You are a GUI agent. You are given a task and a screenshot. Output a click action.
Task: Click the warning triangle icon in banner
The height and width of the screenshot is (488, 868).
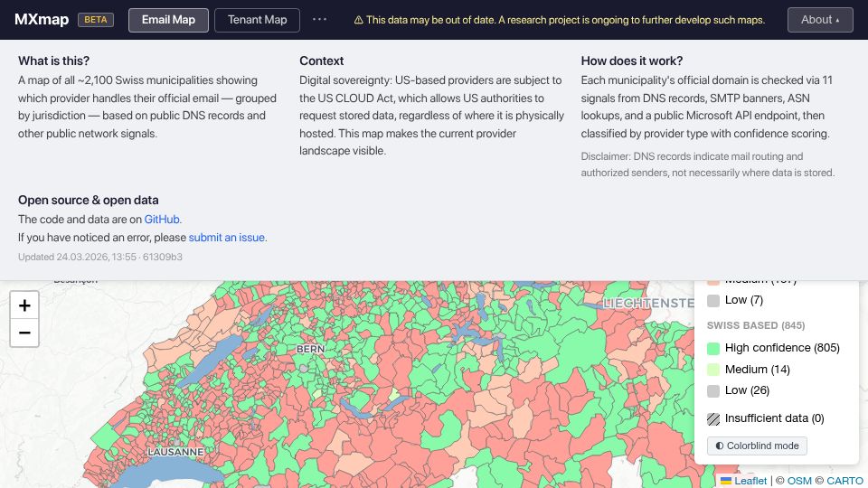coord(359,20)
